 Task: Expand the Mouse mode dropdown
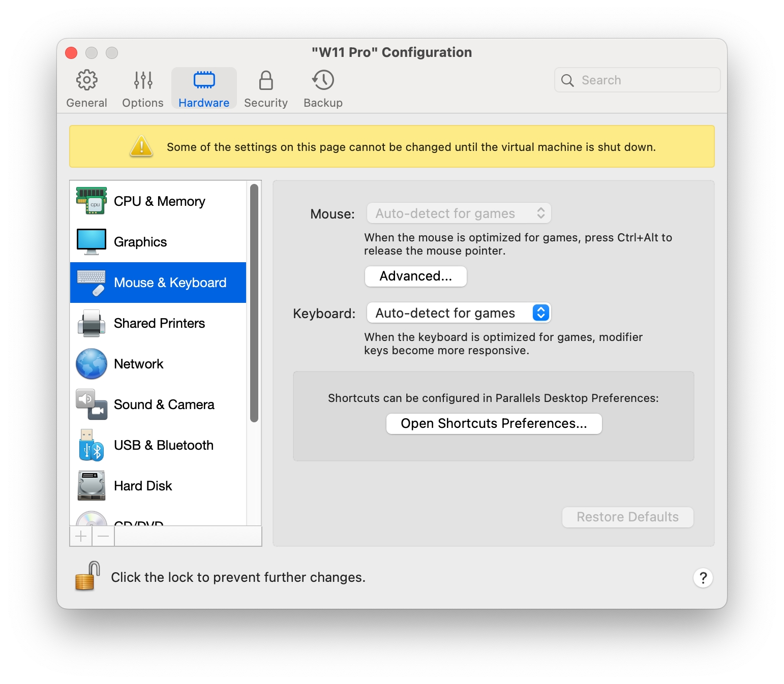click(x=459, y=213)
